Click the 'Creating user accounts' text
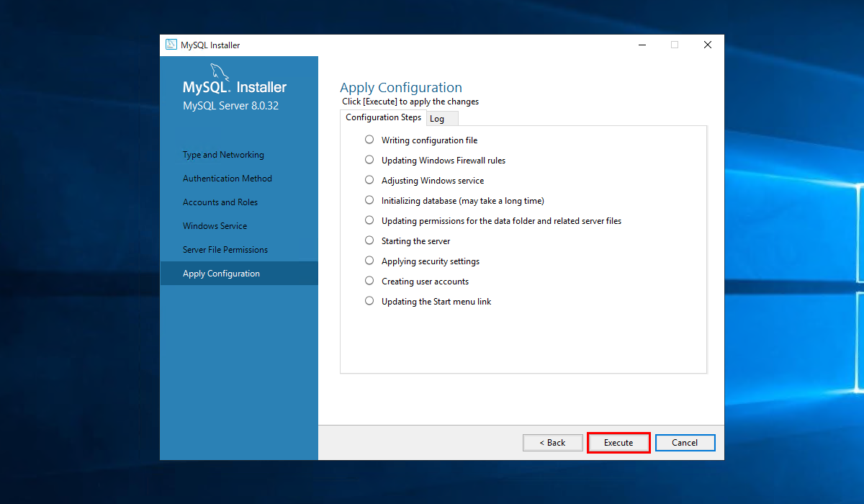 [x=425, y=282]
